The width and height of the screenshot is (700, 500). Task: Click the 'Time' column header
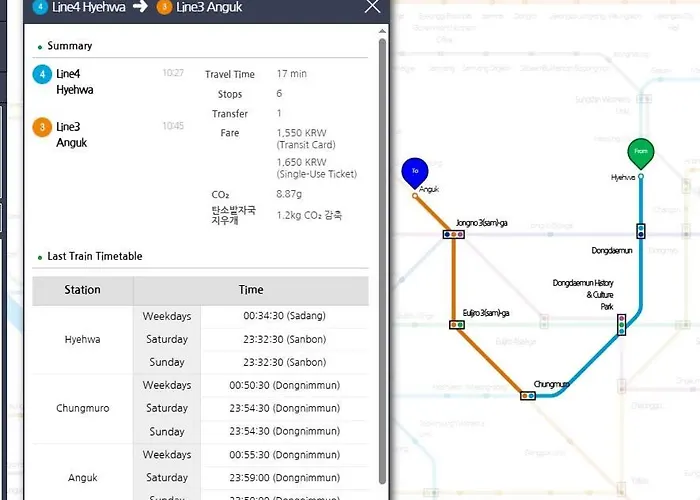[251, 290]
